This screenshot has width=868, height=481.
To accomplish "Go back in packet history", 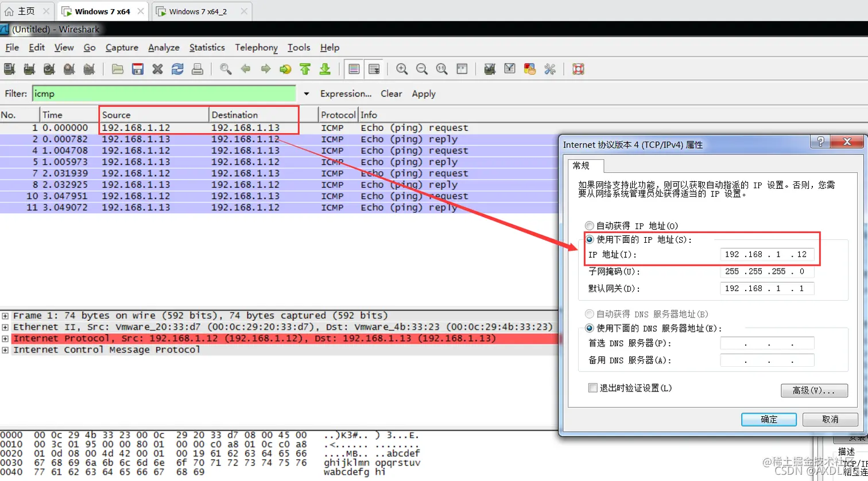I will pos(246,69).
